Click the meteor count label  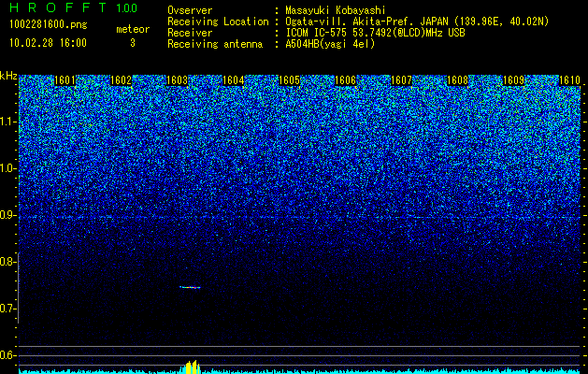tap(133, 29)
